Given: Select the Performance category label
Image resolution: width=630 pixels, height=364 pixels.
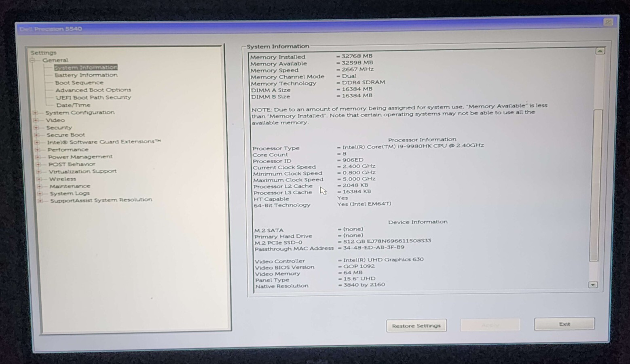Looking at the screenshot, I should (68, 149).
